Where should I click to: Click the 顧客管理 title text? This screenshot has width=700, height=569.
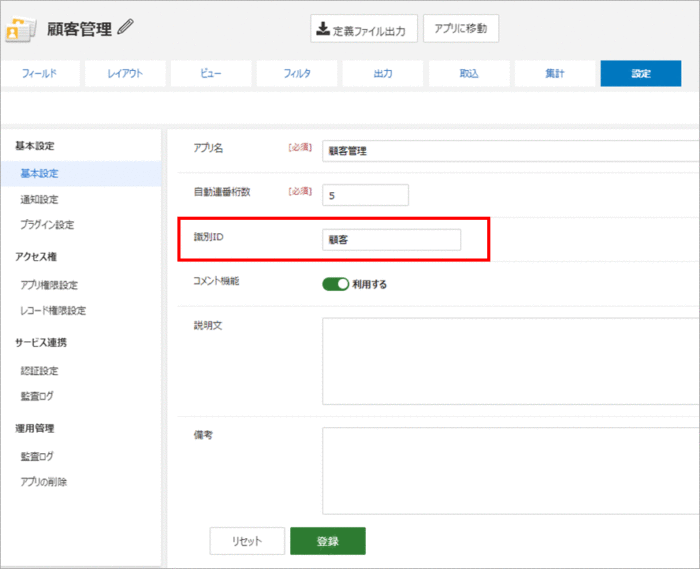click(x=79, y=29)
